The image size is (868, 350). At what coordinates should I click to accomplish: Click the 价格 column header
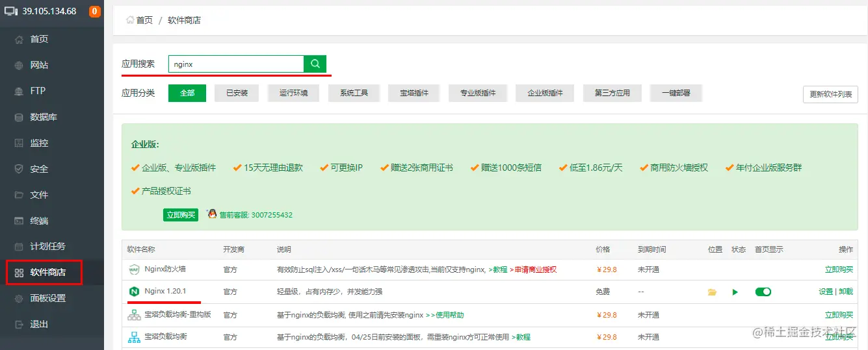pyautogui.click(x=603, y=249)
